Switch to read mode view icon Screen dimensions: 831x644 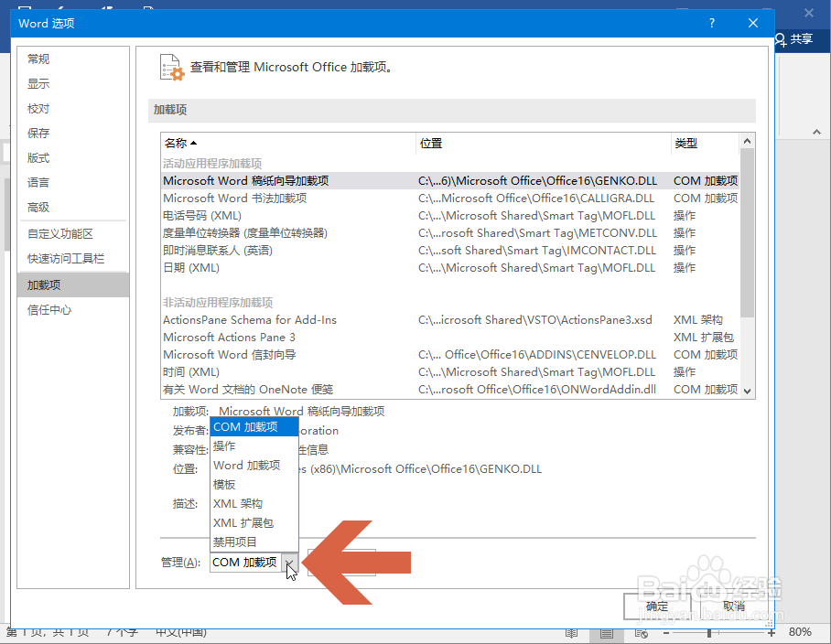point(571,633)
